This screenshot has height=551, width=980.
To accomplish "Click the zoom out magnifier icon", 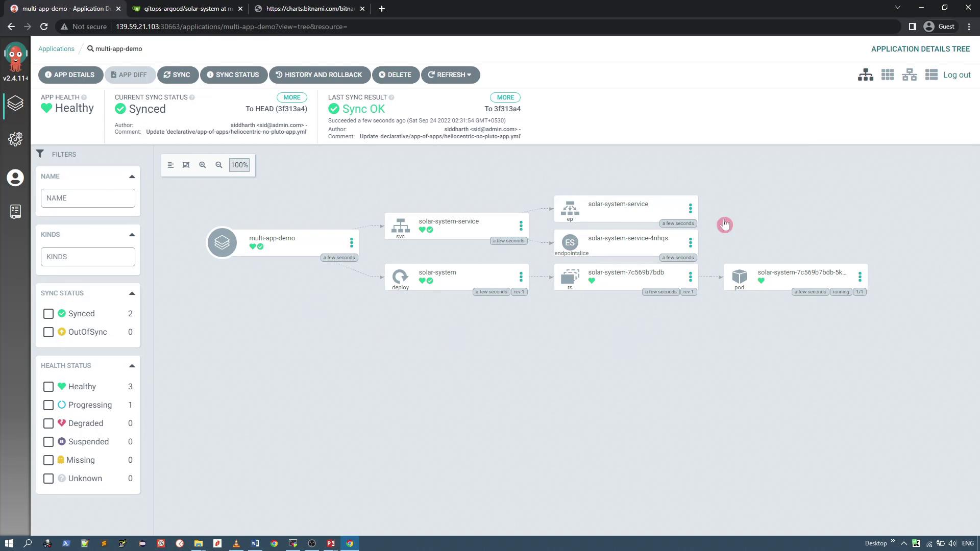I will pyautogui.click(x=219, y=165).
